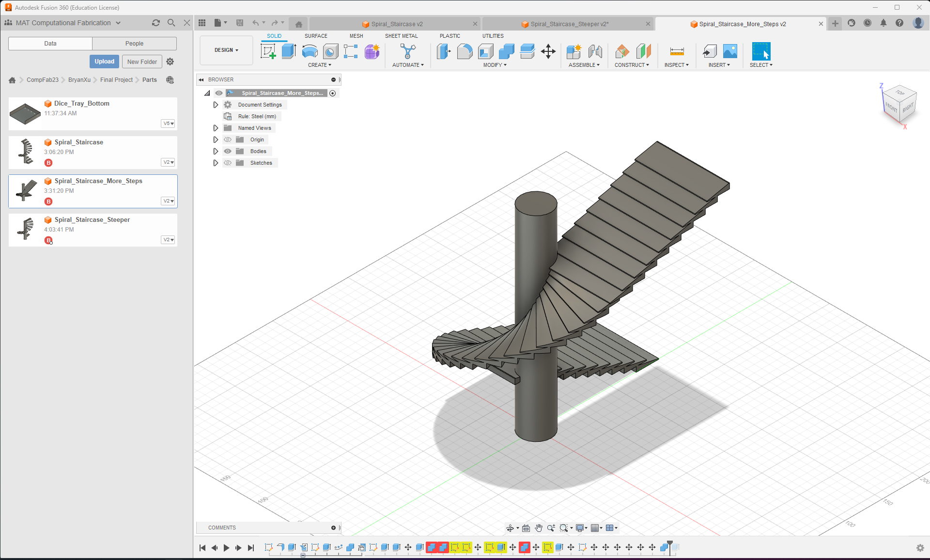Open the Spiral_Staircase_Steeper file thumbnail
Viewport: 930px width, 560px height.
click(x=26, y=230)
